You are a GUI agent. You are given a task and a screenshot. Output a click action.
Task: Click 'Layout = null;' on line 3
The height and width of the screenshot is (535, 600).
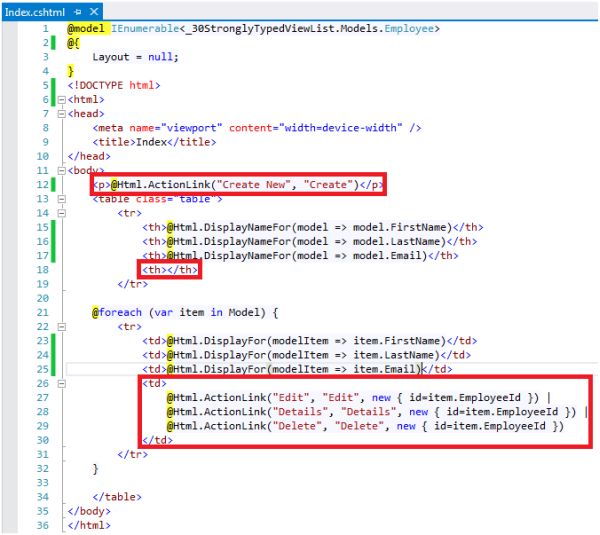[x=135, y=57]
